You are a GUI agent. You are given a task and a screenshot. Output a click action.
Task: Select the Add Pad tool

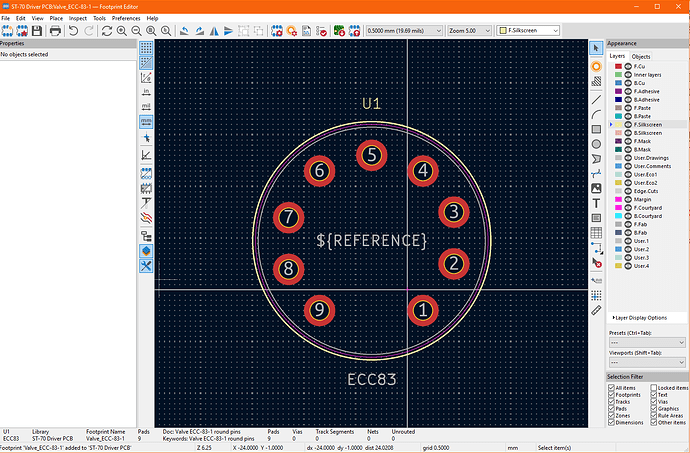[596, 66]
